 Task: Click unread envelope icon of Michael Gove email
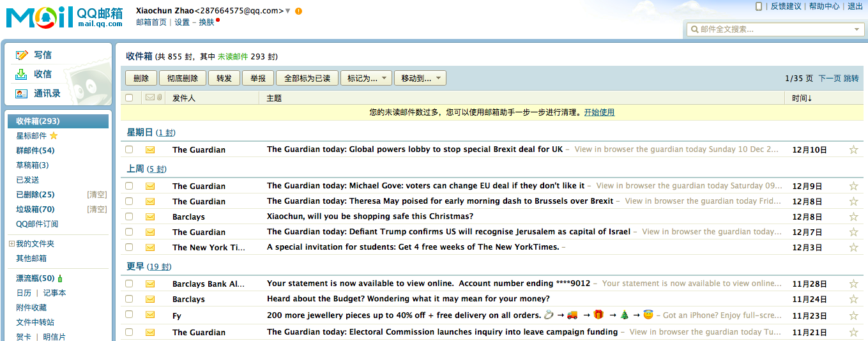pyautogui.click(x=150, y=186)
